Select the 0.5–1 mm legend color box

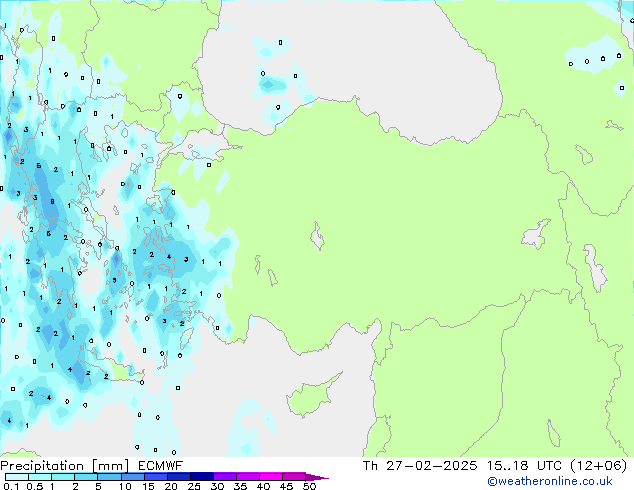click(x=40, y=477)
